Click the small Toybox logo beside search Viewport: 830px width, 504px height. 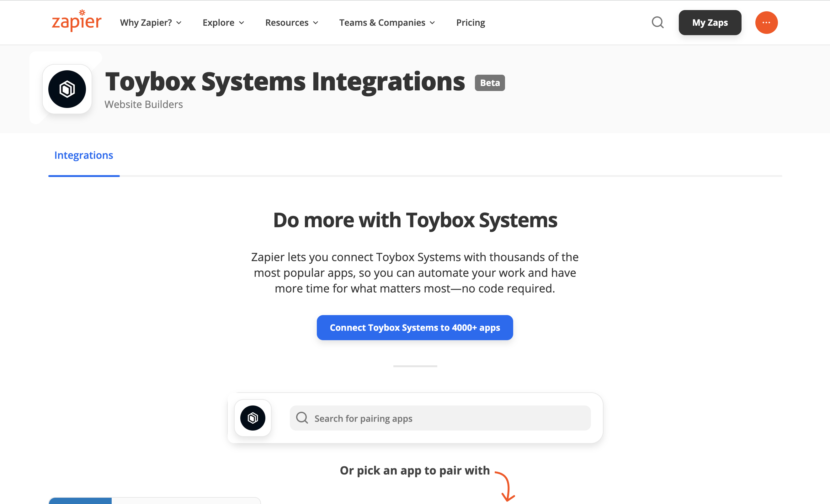(x=253, y=418)
